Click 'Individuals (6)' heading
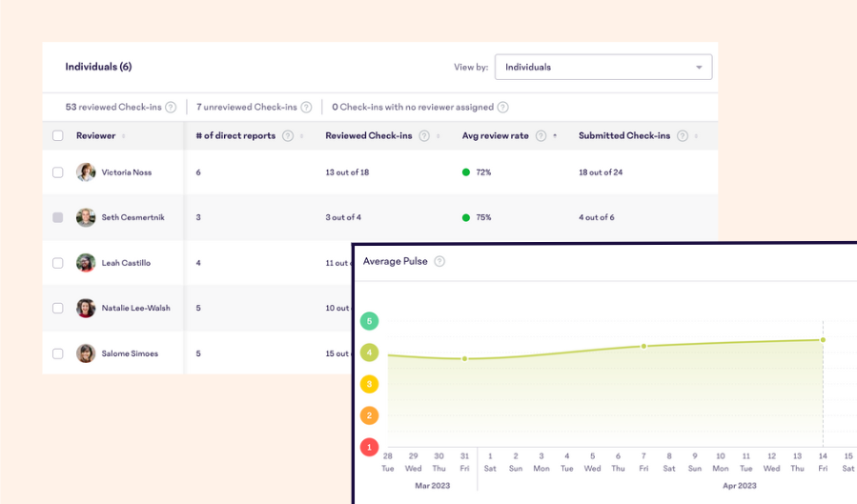The height and width of the screenshot is (504, 857). point(98,67)
